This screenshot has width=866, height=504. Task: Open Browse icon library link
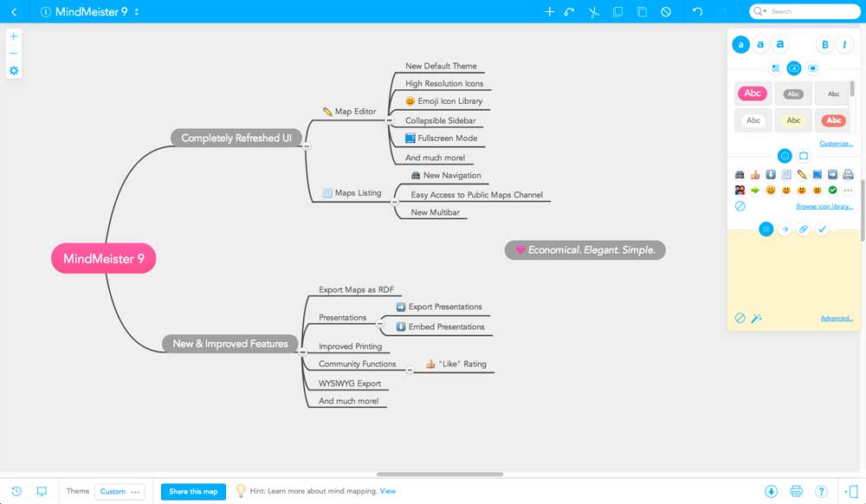[x=824, y=206]
